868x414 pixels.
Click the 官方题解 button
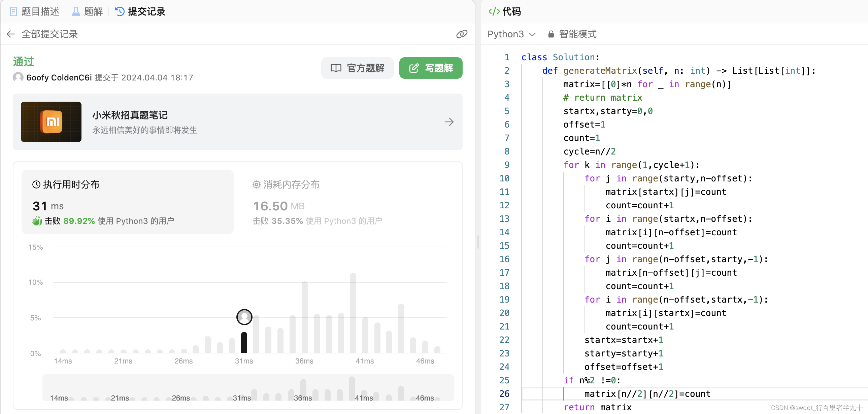(x=358, y=68)
